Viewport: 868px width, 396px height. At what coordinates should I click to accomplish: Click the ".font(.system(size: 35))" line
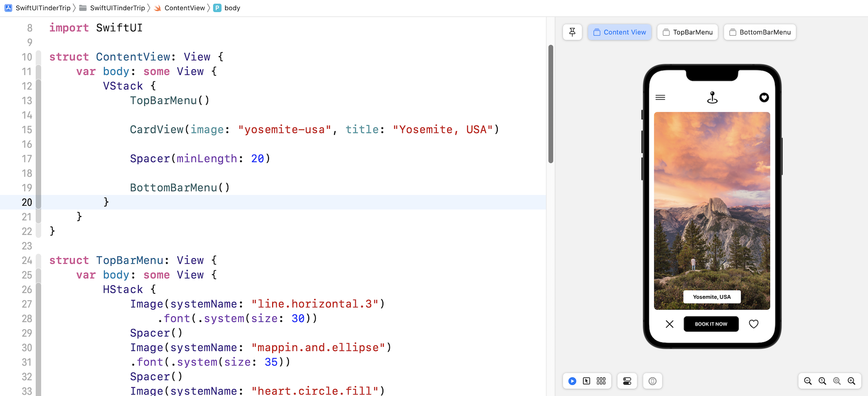tap(211, 362)
